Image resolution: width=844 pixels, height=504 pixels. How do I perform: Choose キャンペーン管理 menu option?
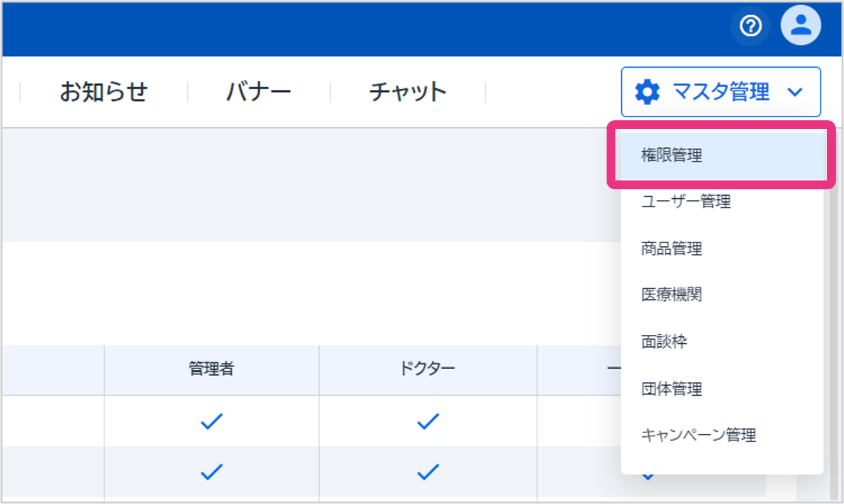point(698,436)
